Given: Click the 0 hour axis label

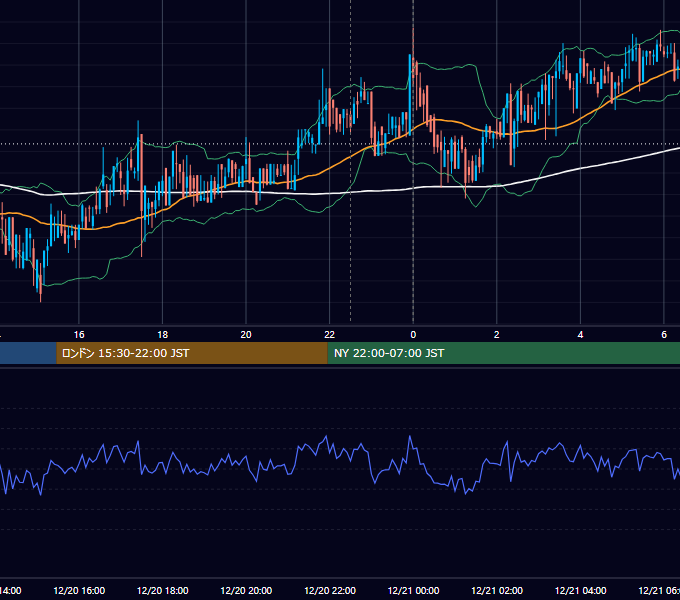Looking at the screenshot, I should coord(413,335).
